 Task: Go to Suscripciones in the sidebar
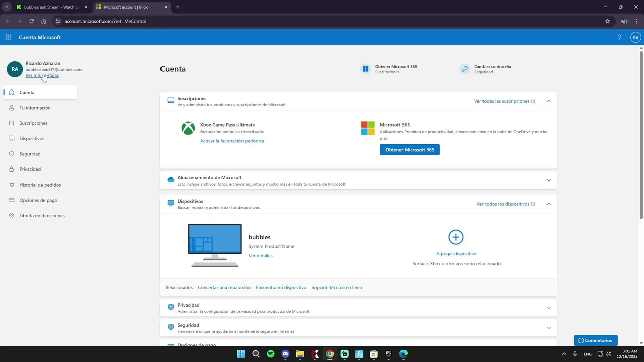click(x=40, y=123)
